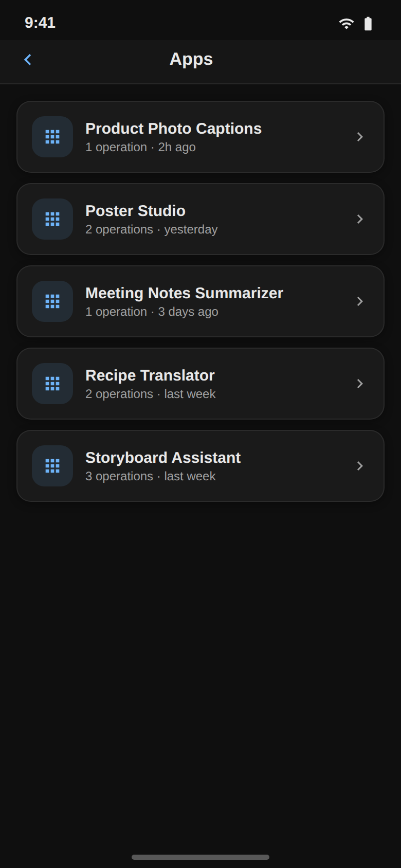
Task: Open Recipe Translator via the right chevron
Action: coord(360,384)
